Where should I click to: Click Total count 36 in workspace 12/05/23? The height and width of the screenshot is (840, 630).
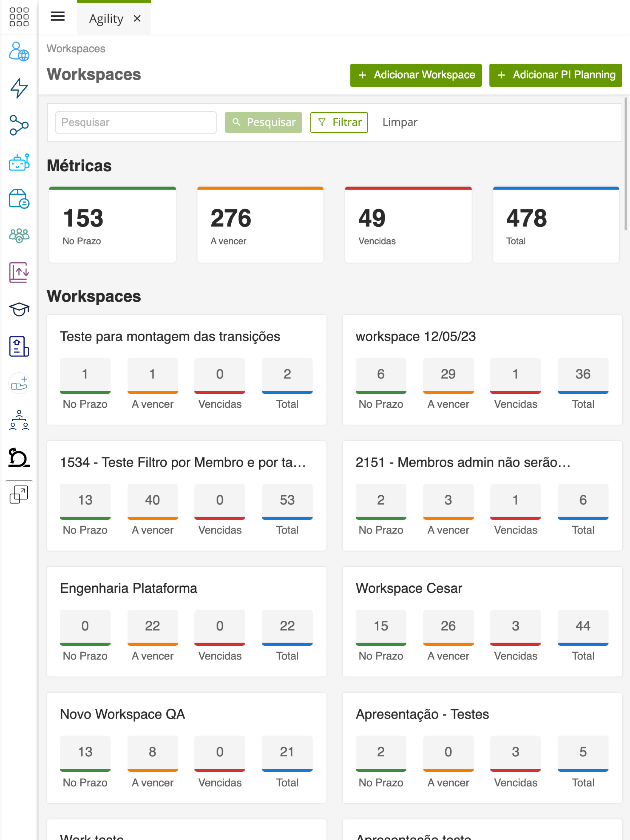coord(583,375)
